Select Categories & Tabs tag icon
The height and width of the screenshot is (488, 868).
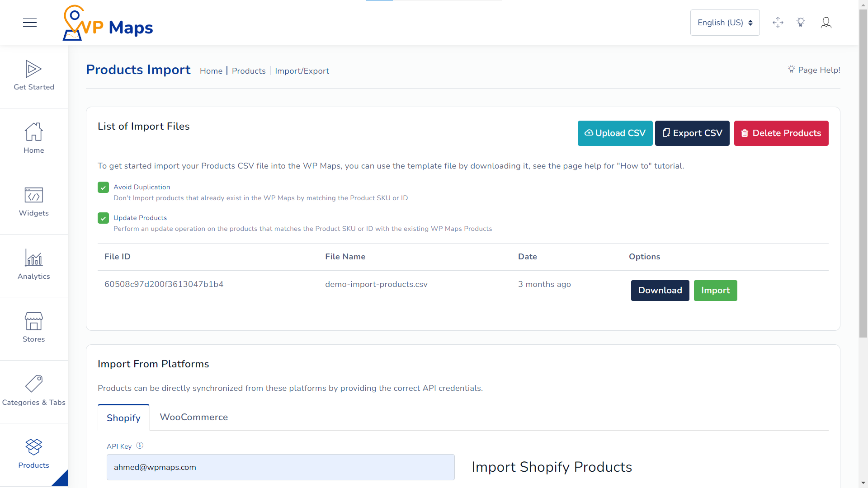point(33,384)
